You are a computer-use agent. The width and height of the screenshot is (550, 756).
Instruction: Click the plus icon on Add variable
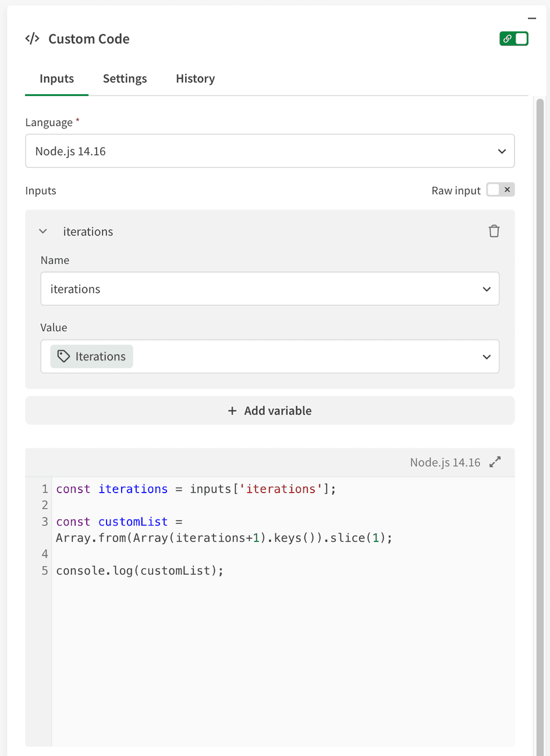point(233,411)
